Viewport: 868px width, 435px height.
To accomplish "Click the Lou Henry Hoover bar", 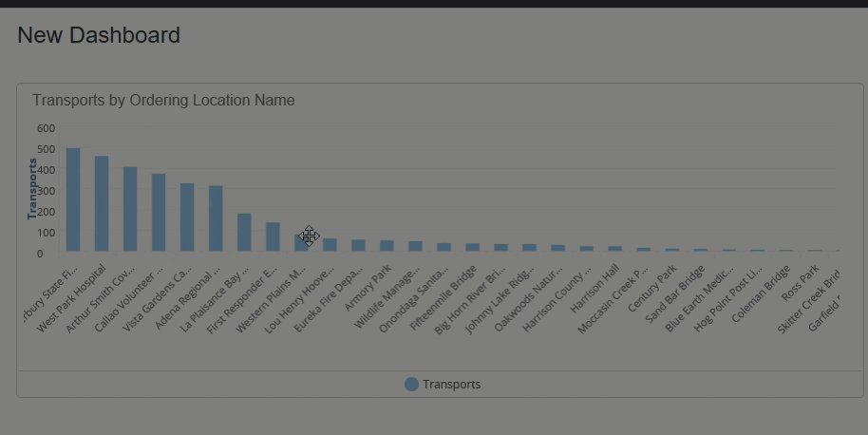I will 330,244.
